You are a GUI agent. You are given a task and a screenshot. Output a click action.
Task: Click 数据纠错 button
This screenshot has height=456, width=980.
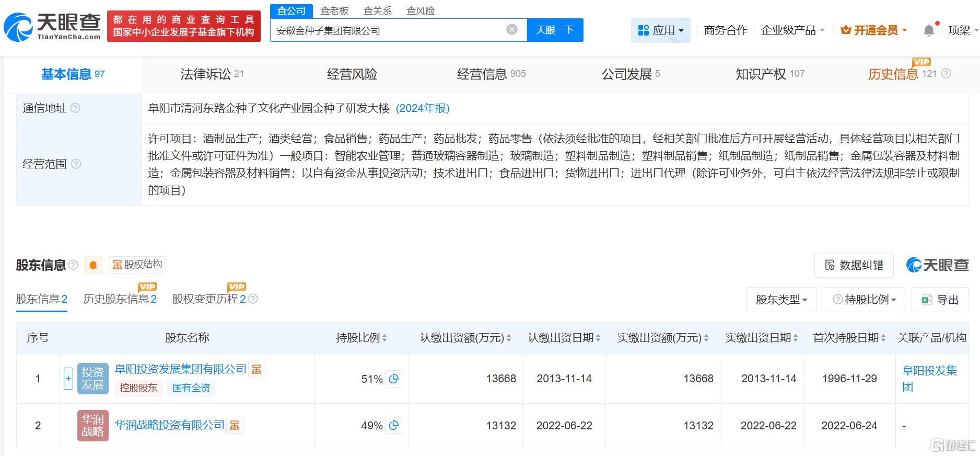(854, 265)
